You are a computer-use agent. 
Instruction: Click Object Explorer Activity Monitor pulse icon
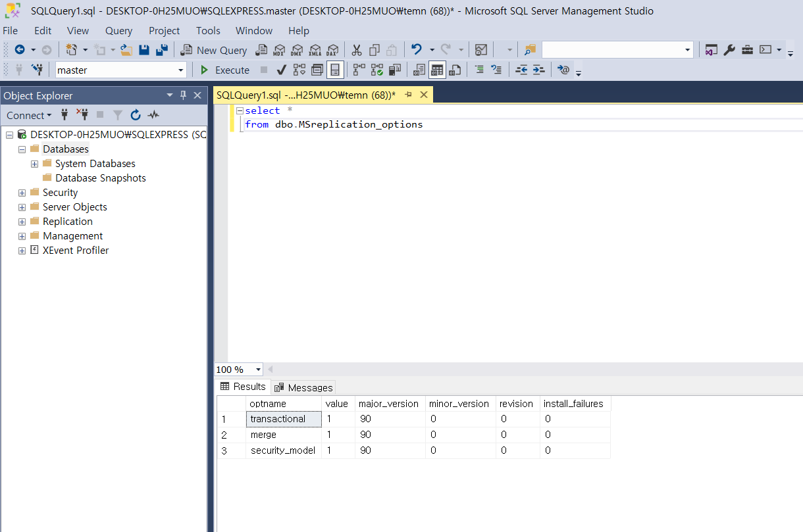pos(153,115)
